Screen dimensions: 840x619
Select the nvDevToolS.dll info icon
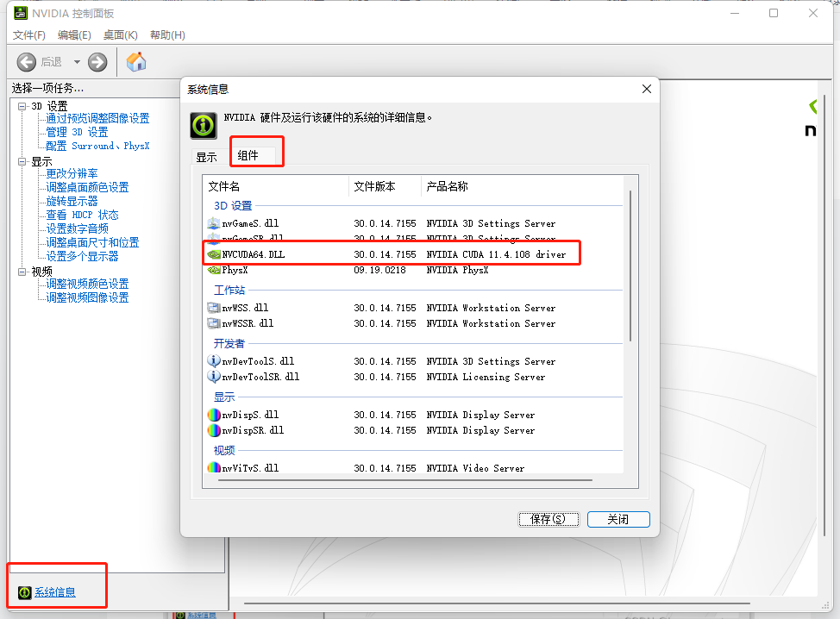pos(213,361)
